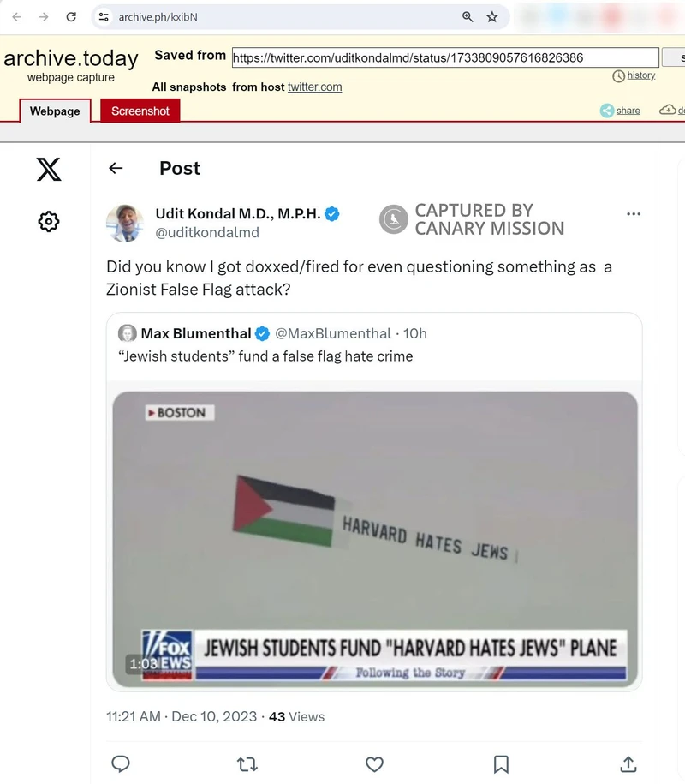Click the archive share link

click(628, 110)
